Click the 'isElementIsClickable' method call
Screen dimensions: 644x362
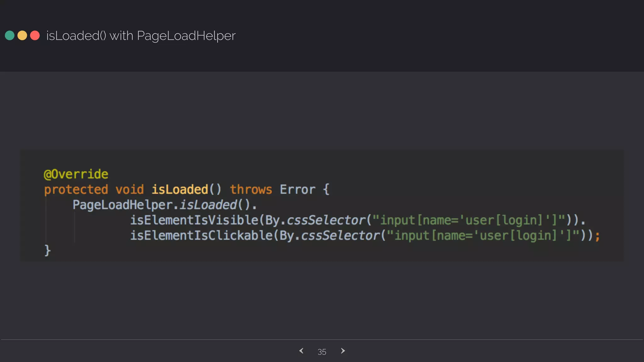[201, 235]
